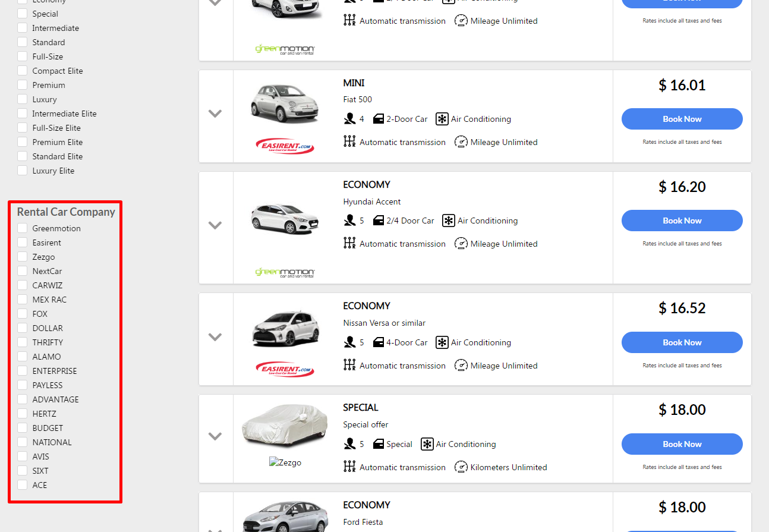Tick the BUDGET company checkbox
This screenshot has height=532, width=769.
coord(22,428)
